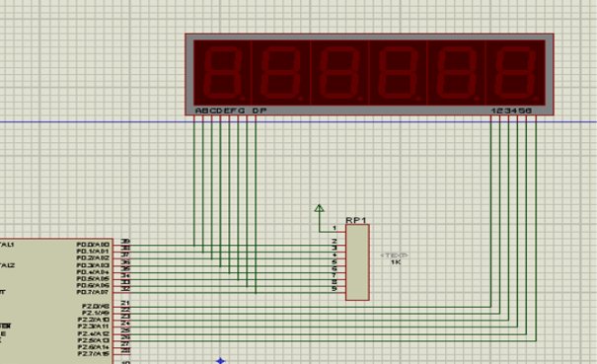Click the RP1 component label
The image size is (597, 364).
[x=356, y=220]
